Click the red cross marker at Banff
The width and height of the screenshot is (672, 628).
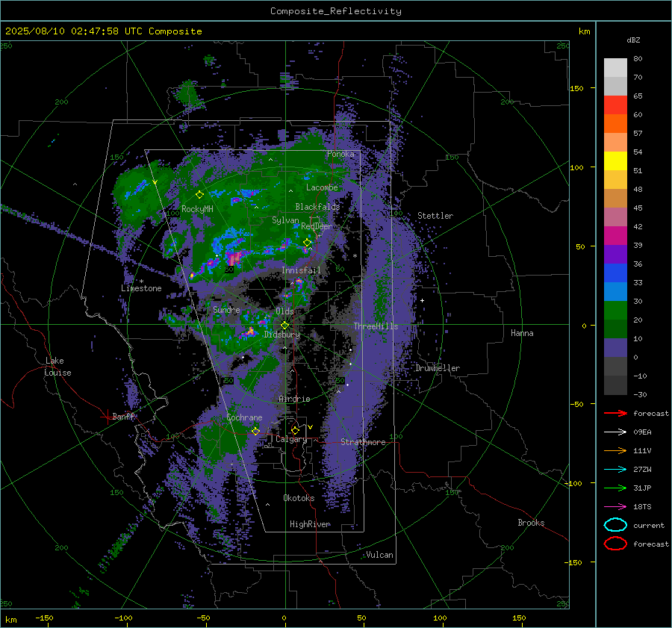click(107, 417)
